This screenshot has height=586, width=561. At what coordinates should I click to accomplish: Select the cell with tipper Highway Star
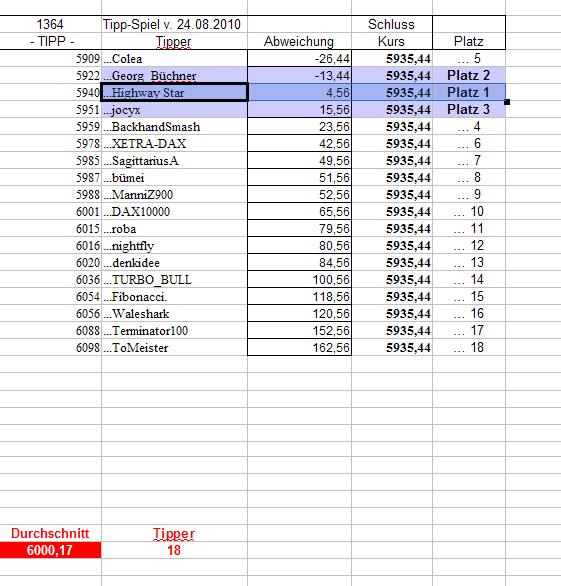174,92
